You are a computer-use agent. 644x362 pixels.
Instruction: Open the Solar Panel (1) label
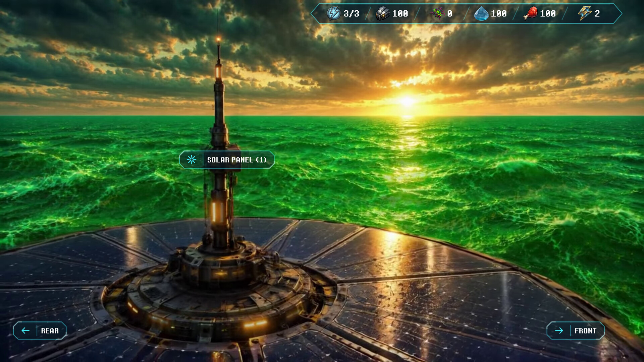(227, 160)
